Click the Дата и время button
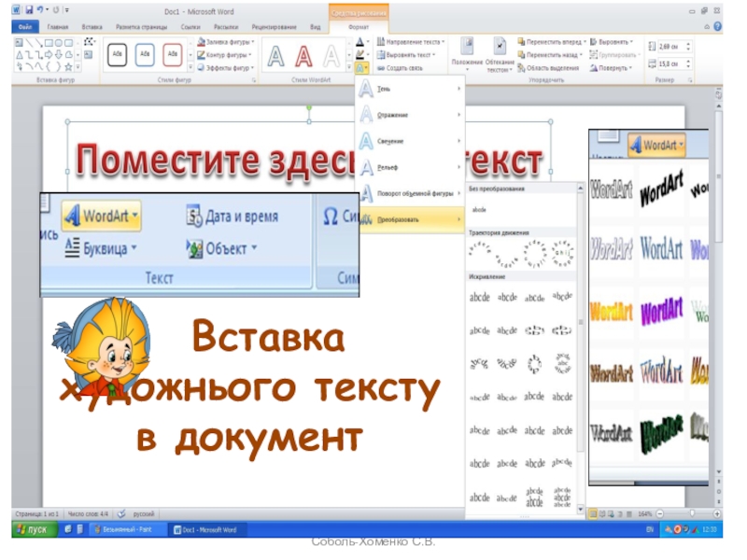 [x=232, y=217]
